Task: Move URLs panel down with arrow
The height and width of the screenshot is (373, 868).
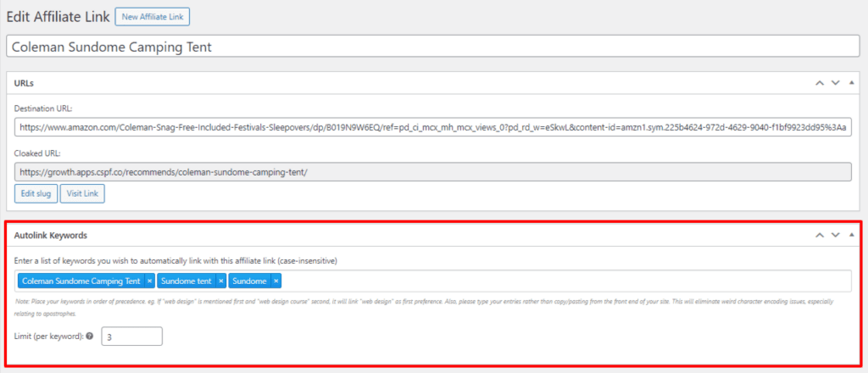Action: coord(835,82)
